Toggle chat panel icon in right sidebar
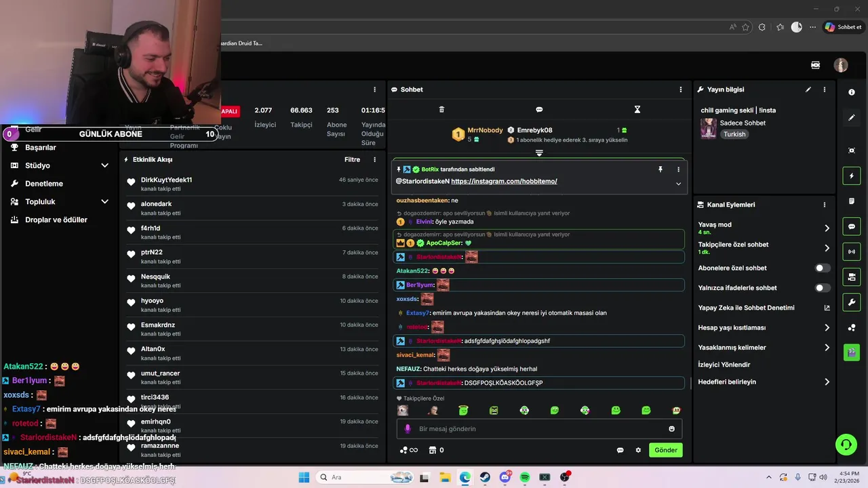This screenshot has width=868, height=488. [x=852, y=226]
